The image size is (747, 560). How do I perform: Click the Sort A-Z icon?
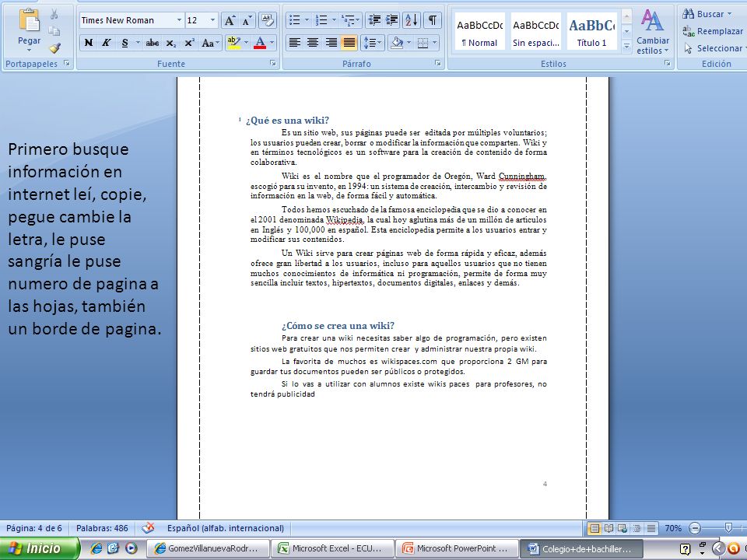(x=411, y=20)
